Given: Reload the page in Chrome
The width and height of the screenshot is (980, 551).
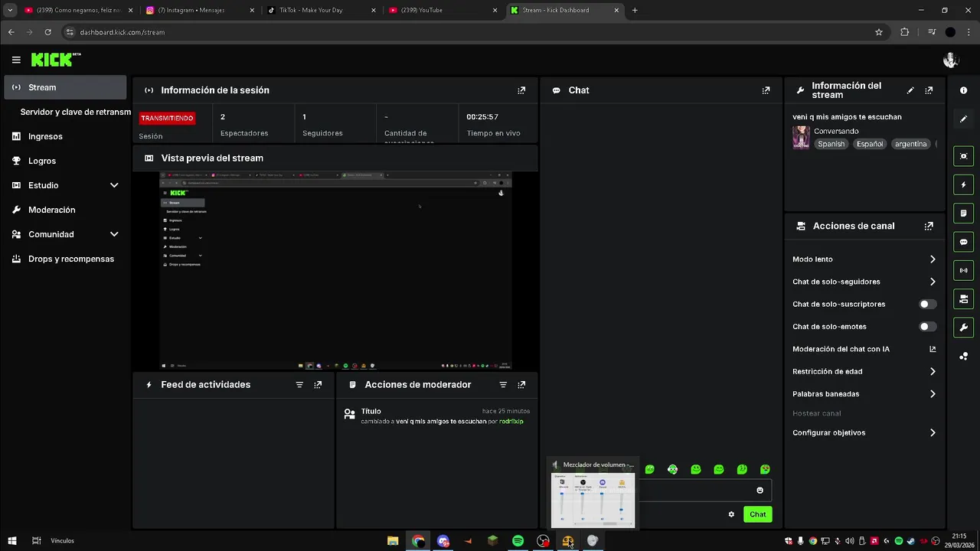Looking at the screenshot, I should [x=47, y=32].
